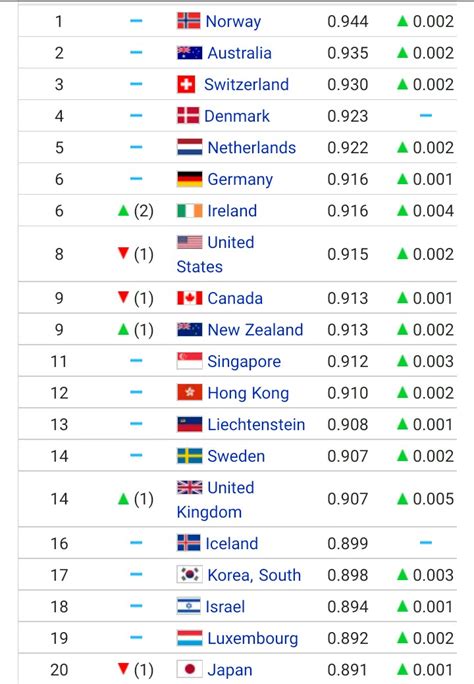Image resolution: width=474 pixels, height=684 pixels.
Task: Open the Iceland country link
Action: (x=232, y=544)
